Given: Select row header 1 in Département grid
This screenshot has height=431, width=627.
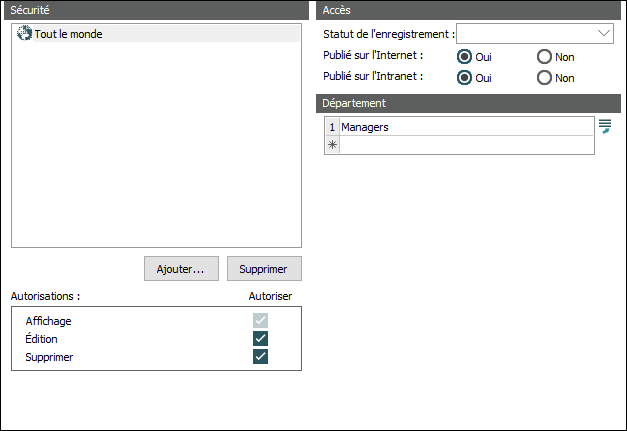Looking at the screenshot, I should [x=332, y=127].
